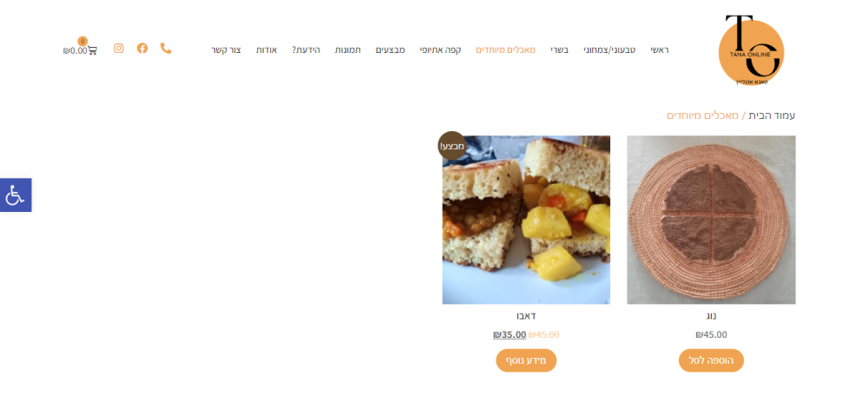Click the phone call icon
The image size is (868, 396).
click(x=166, y=48)
